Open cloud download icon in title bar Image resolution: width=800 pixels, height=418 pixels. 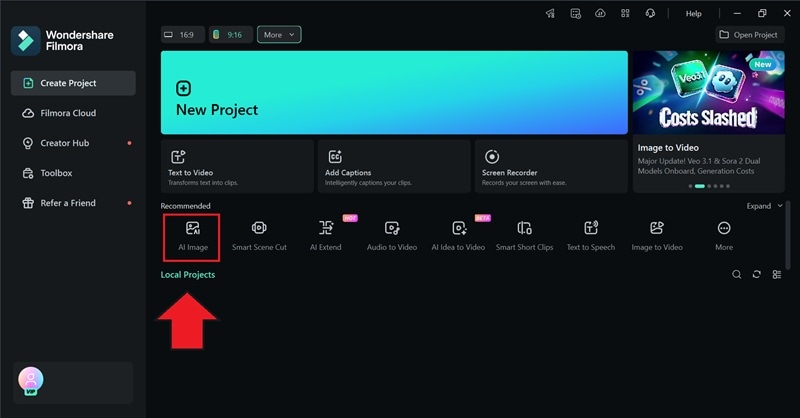tap(601, 14)
